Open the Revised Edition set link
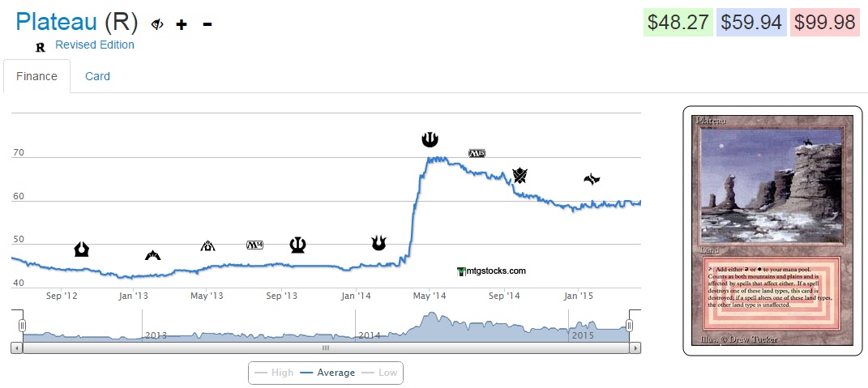 (95, 45)
